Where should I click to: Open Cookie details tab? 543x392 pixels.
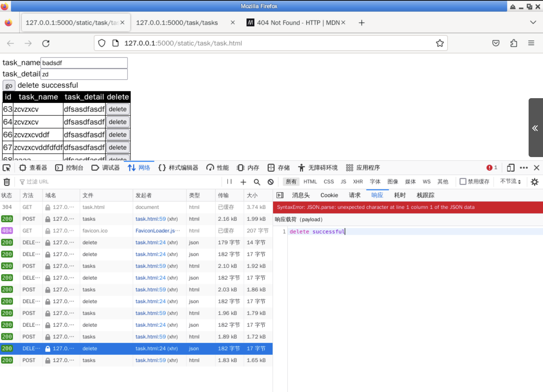[329, 195]
